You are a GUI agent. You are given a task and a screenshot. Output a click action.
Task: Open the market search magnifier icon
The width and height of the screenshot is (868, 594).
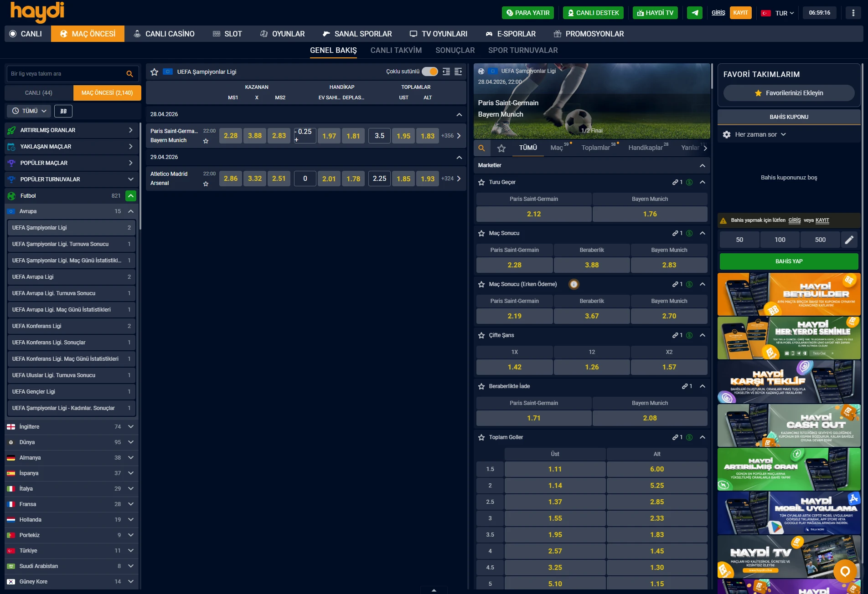pyautogui.click(x=482, y=148)
